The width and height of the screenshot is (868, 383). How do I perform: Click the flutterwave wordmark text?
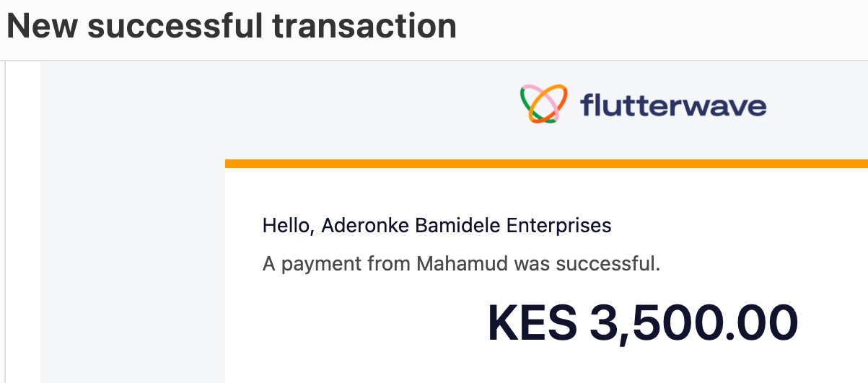click(x=672, y=106)
